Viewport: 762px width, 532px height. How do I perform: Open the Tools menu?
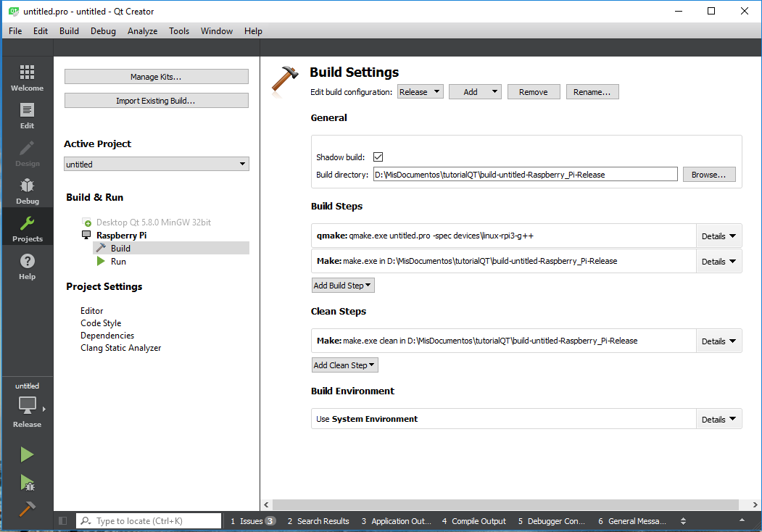(179, 31)
